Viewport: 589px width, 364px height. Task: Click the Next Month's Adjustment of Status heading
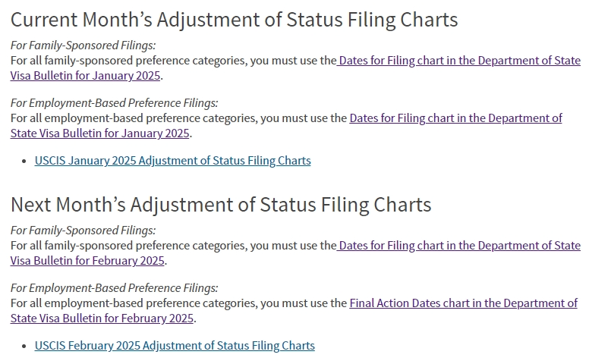click(x=221, y=205)
